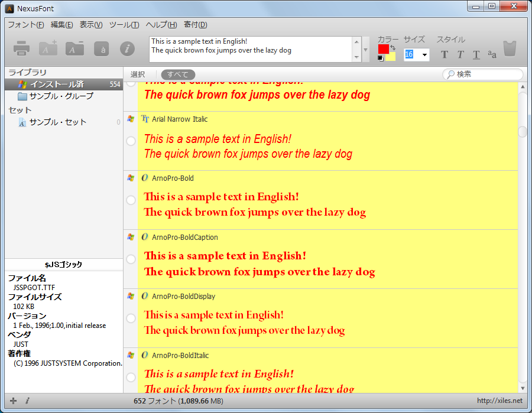Image resolution: width=532 pixels, height=413 pixels.
Task: Open the sample text history dropdown arrow
Action: point(366,50)
